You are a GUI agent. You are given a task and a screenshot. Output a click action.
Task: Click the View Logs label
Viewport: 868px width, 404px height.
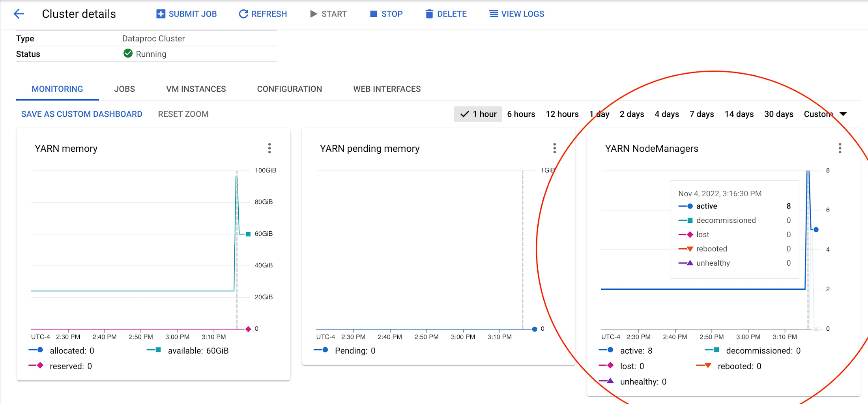point(522,14)
